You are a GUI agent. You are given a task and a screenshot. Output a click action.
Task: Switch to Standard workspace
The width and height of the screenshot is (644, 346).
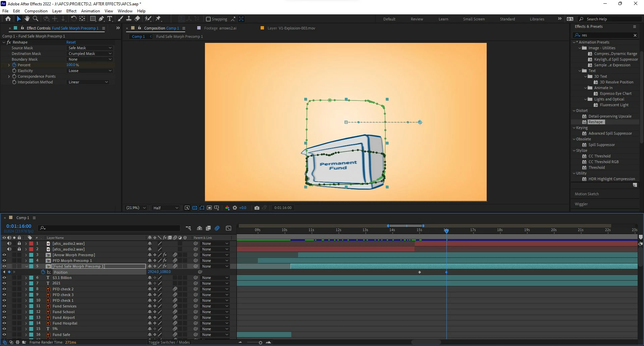pyautogui.click(x=507, y=19)
